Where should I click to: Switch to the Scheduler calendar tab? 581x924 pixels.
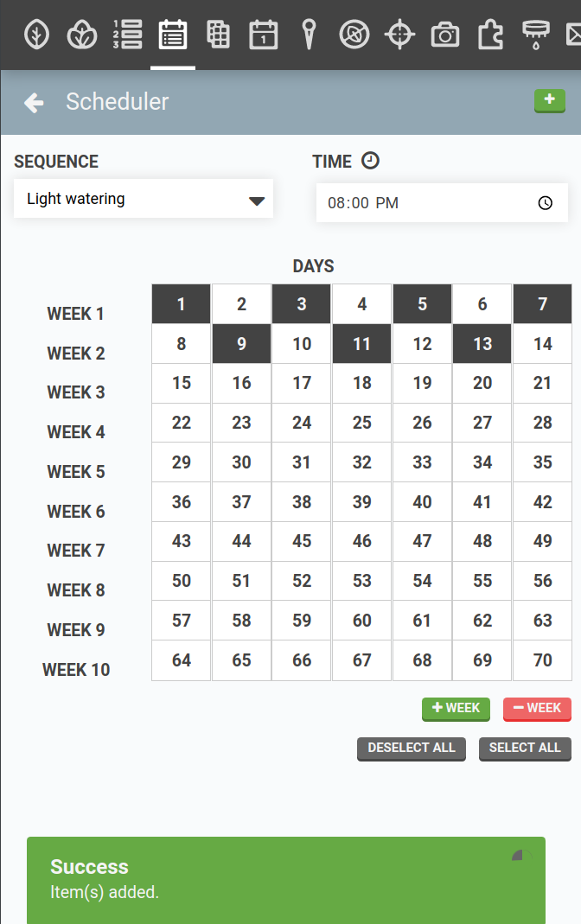172,35
